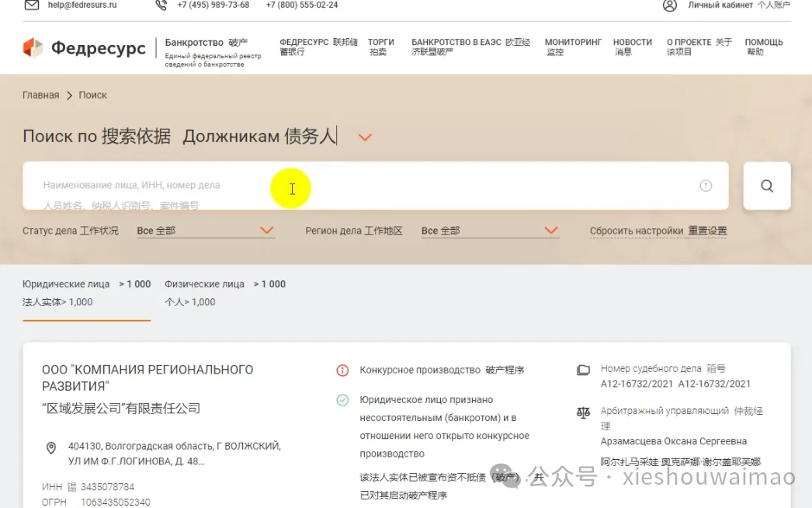The height and width of the screenshot is (508, 812).
Task: Open the user account profile icon
Action: pos(670,5)
